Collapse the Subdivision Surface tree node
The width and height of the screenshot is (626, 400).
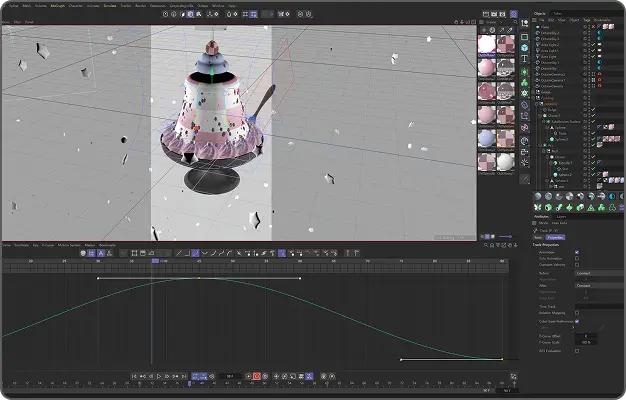(x=545, y=122)
